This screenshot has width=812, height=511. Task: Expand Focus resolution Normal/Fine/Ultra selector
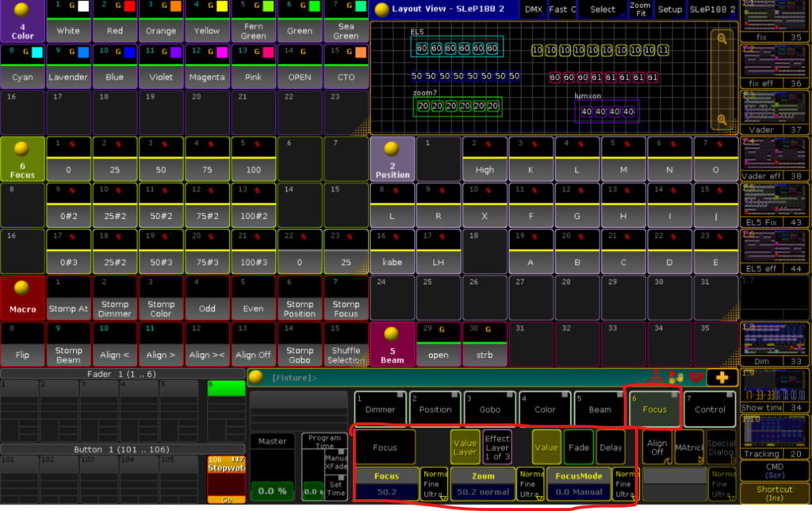[433, 485]
